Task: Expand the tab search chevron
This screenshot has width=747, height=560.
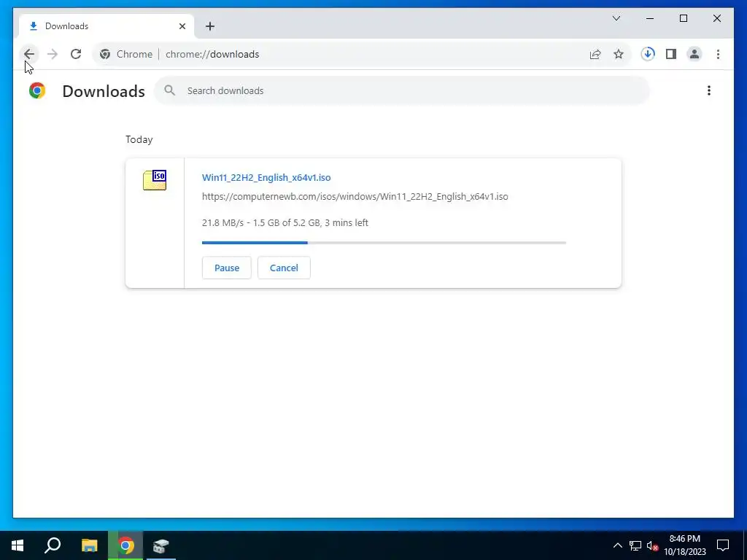Action: 616,18
